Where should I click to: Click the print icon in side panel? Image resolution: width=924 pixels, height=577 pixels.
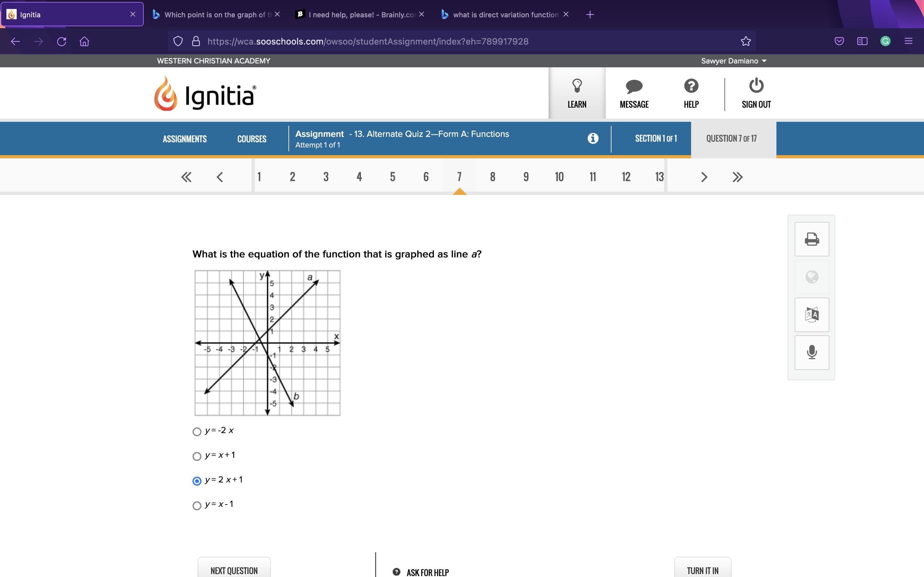coord(811,239)
